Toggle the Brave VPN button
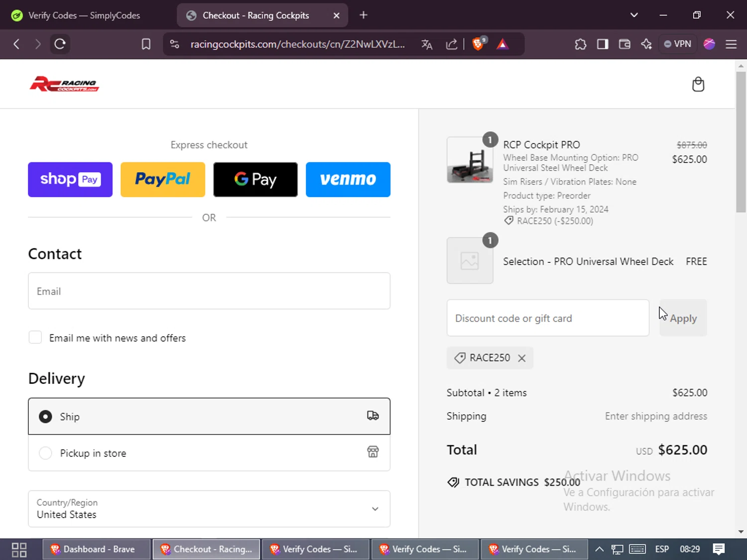 [x=677, y=44]
